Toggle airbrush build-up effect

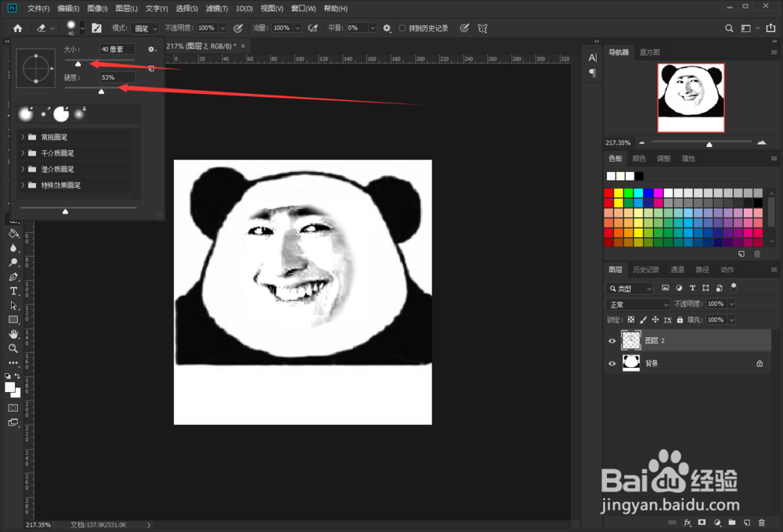[313, 28]
